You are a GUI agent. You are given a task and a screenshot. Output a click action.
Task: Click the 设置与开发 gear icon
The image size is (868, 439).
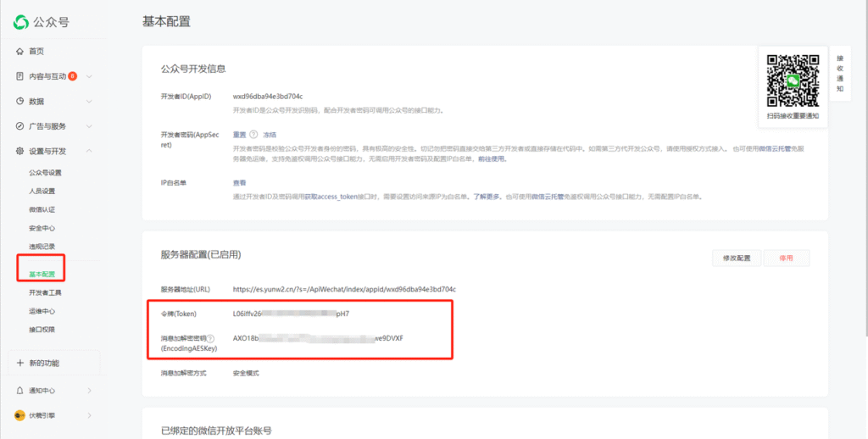coord(20,151)
